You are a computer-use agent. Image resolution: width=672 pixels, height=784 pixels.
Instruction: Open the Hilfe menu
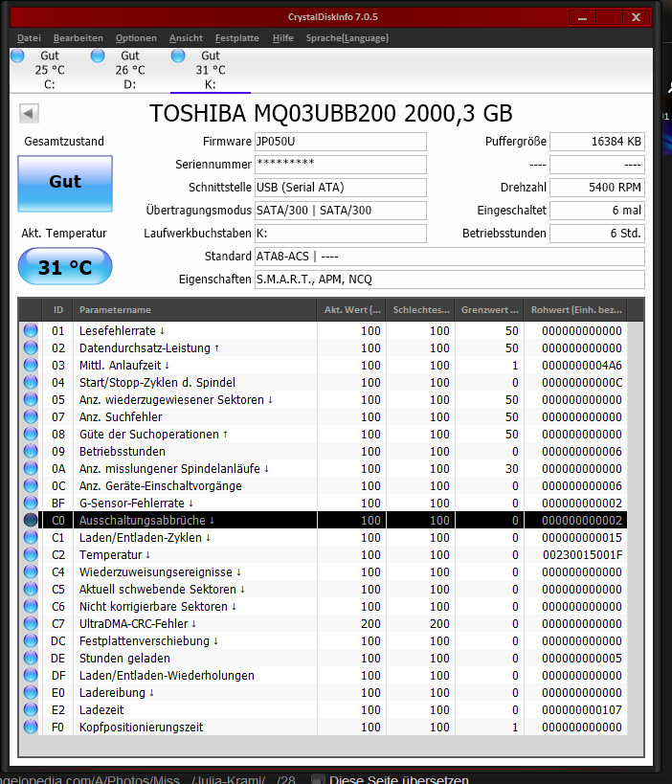(283, 38)
